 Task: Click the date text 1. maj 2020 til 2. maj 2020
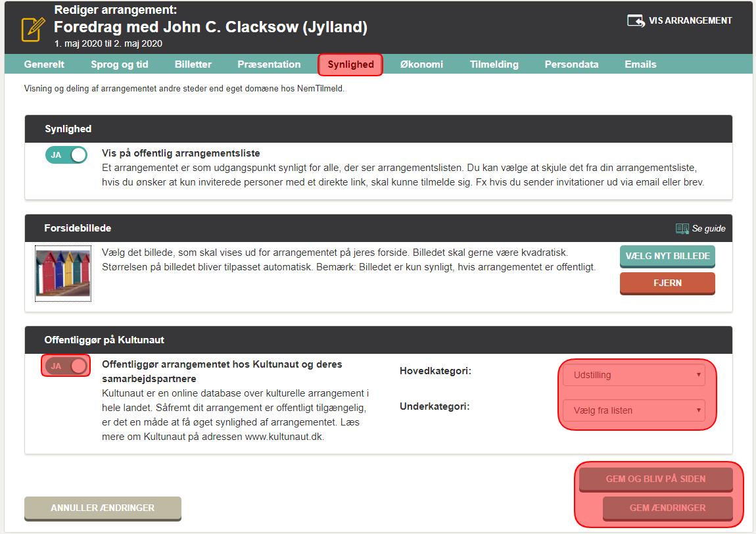click(x=108, y=43)
